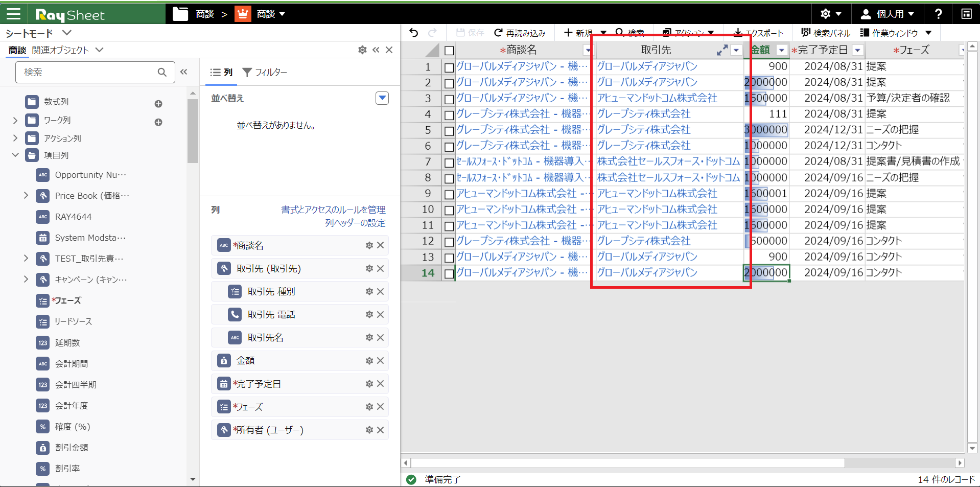Switch to the フィルター tab
This screenshot has width=980, height=487.
265,73
